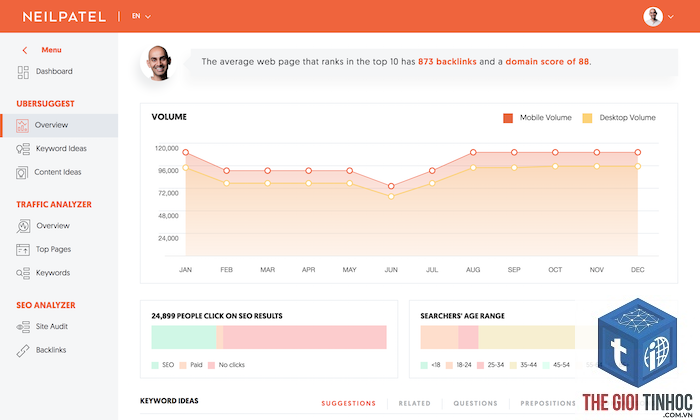Follow the domain score of 88 link
Viewport: 700px width, 420px height.
click(x=547, y=62)
